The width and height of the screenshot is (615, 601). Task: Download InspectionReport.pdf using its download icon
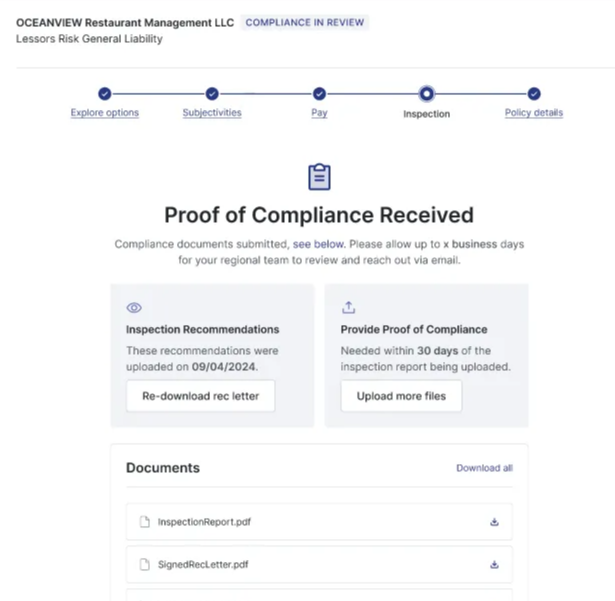coord(494,522)
